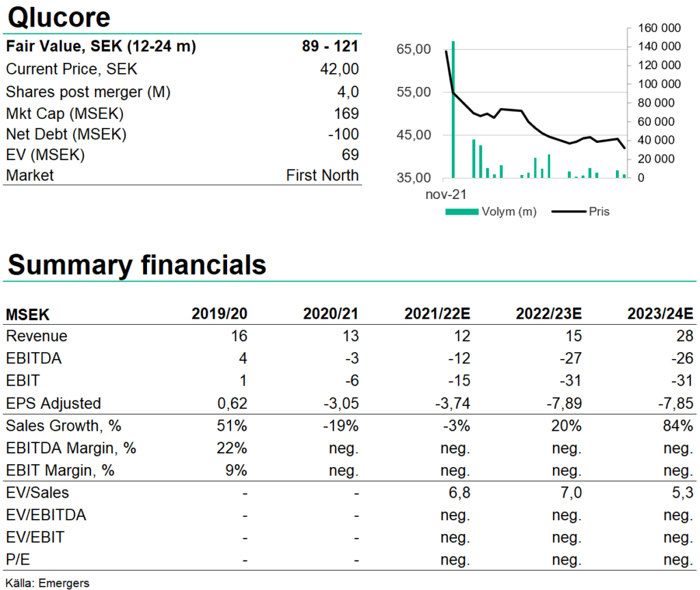The height and width of the screenshot is (590, 700).
Task: Click the EV/Sales value "7,0"
Action: (571, 493)
